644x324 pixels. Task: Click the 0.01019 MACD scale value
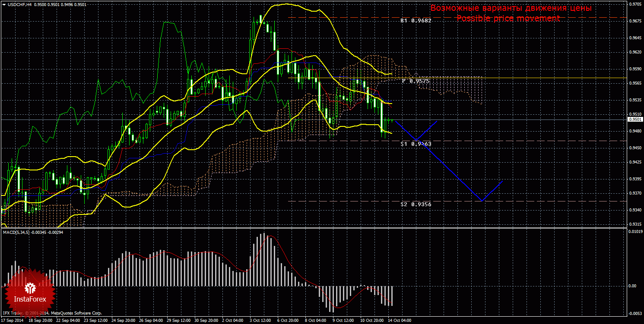(635, 232)
